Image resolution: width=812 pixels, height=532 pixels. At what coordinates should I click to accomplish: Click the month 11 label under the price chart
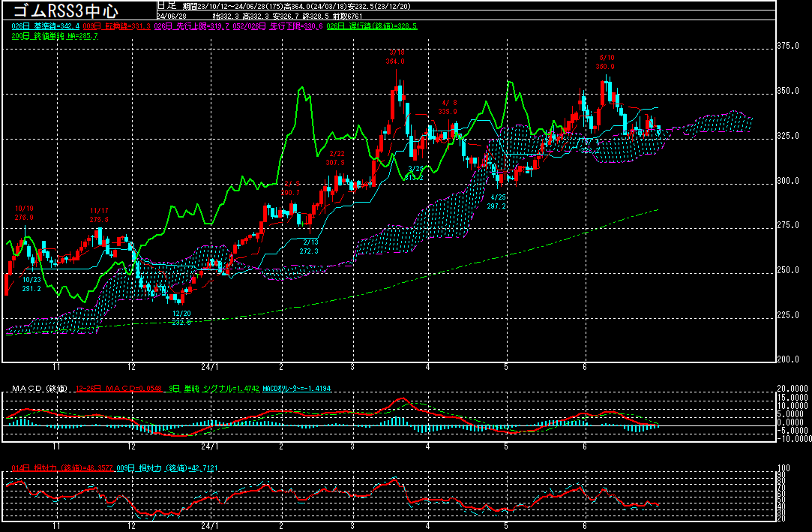56,367
